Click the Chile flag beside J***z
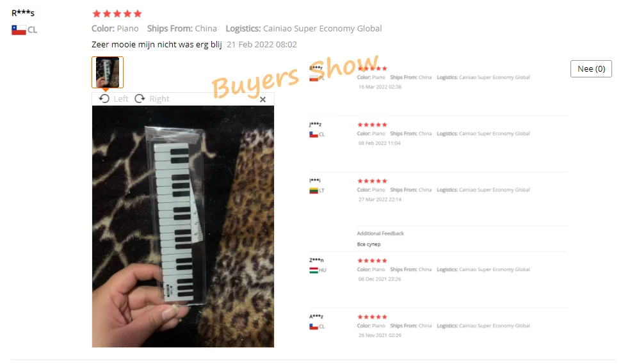This screenshot has width=623, height=364. pyautogui.click(x=314, y=134)
